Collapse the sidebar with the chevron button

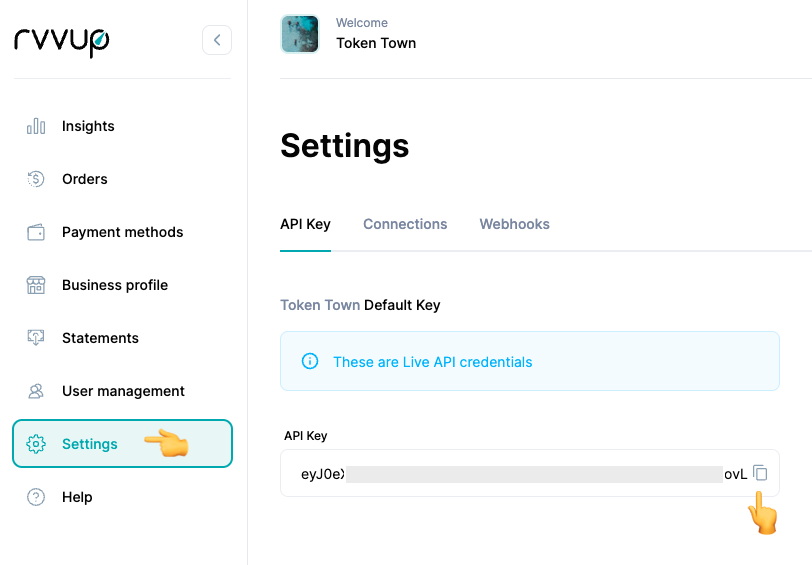(x=217, y=40)
